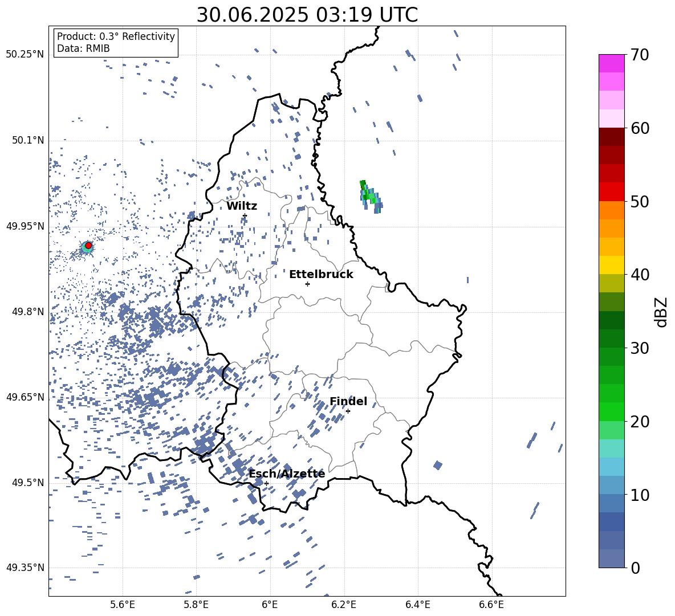Click the 6.2°E longitude label

pyautogui.click(x=344, y=605)
